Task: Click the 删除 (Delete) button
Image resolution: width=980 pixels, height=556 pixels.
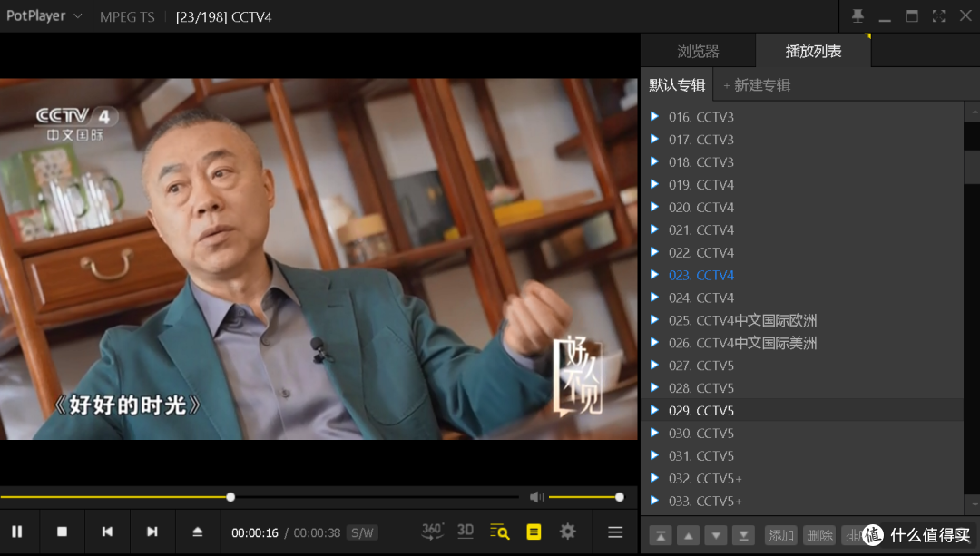Action: coord(819,535)
